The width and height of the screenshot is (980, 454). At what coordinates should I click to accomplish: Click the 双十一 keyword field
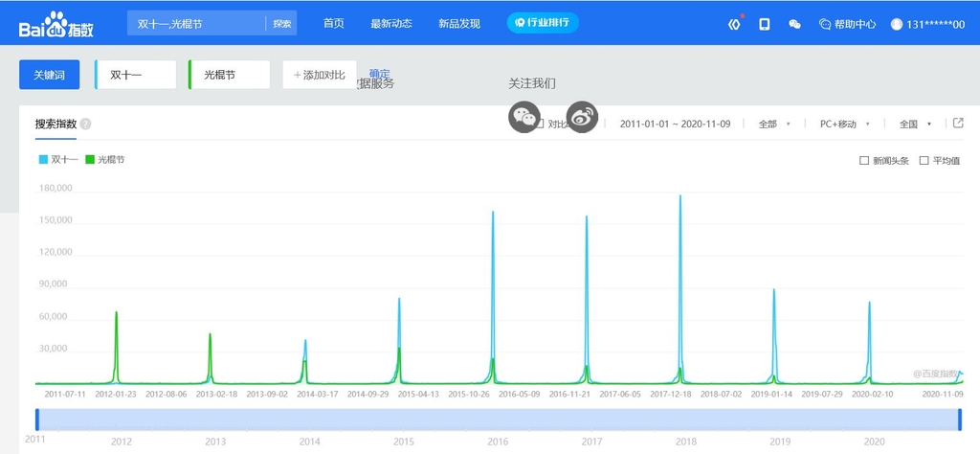pos(136,75)
